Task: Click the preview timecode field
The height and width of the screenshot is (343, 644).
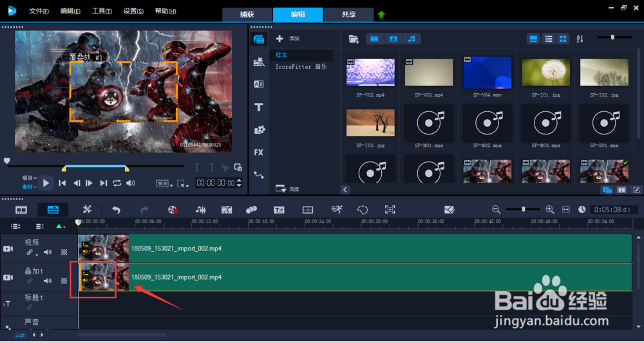Action: [215, 183]
